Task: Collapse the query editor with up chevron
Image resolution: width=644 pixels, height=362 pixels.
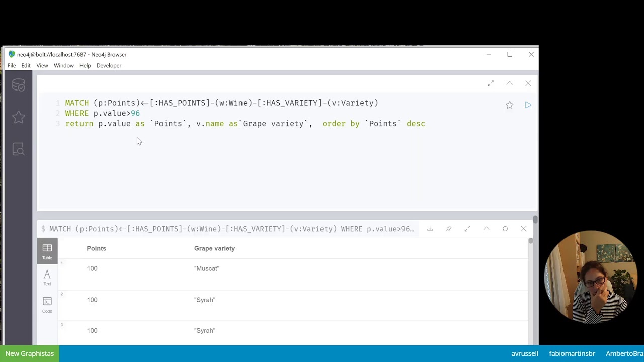Action: click(510, 83)
